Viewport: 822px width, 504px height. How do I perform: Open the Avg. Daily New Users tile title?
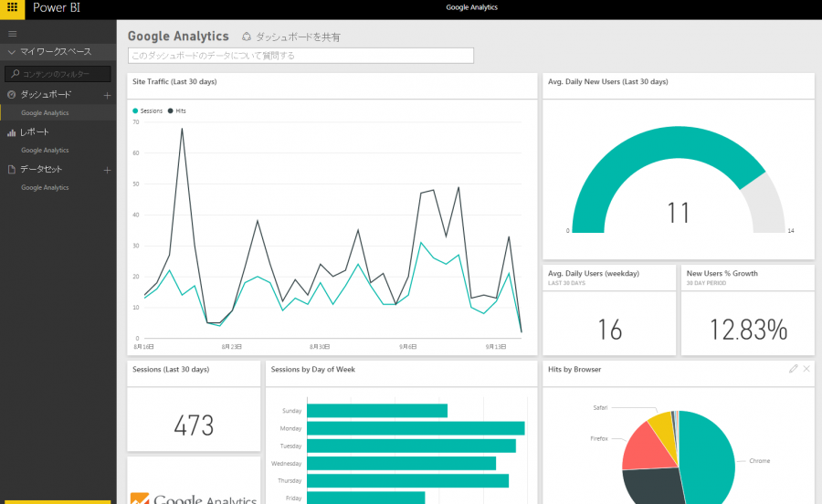coord(608,82)
